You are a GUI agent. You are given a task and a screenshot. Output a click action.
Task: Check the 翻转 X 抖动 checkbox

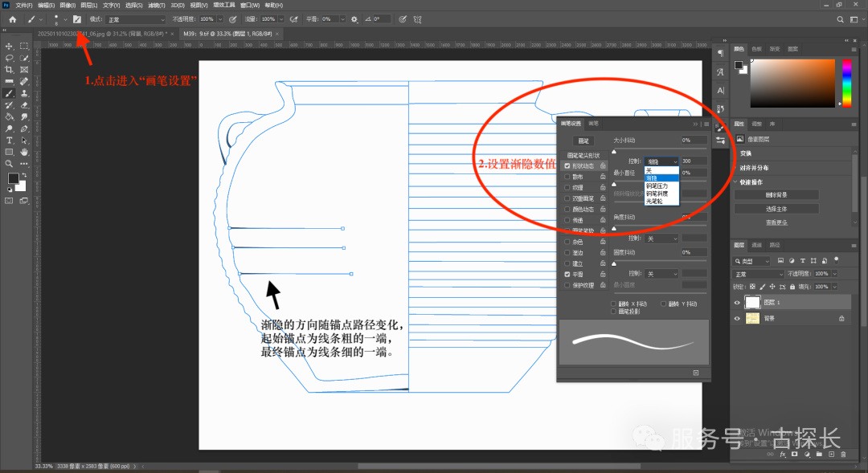(613, 304)
